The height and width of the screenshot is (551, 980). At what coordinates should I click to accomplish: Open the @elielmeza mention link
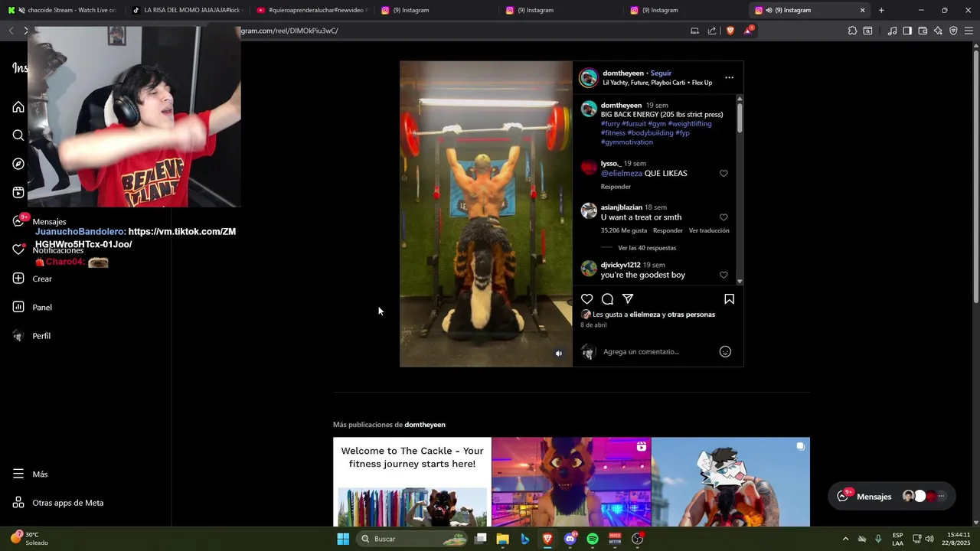pos(622,174)
